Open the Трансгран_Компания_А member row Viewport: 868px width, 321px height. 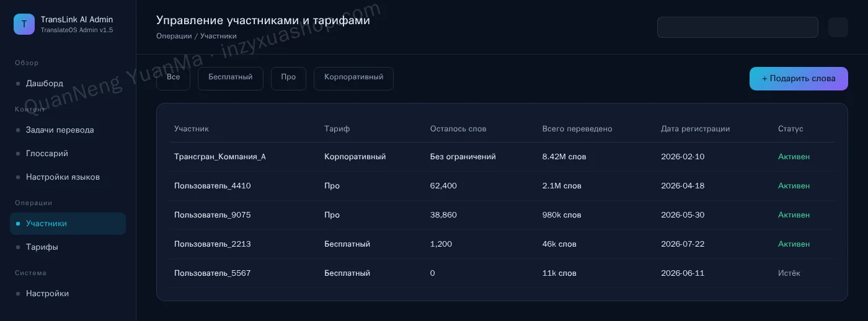[502, 157]
